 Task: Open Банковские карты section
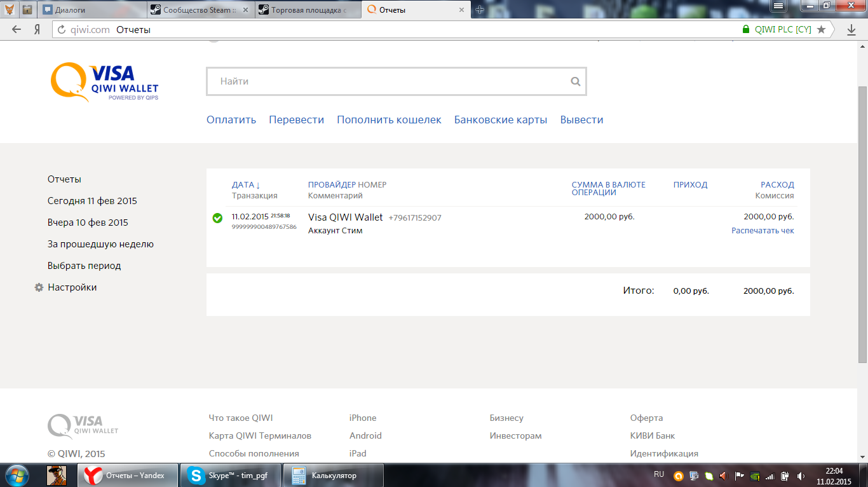501,120
